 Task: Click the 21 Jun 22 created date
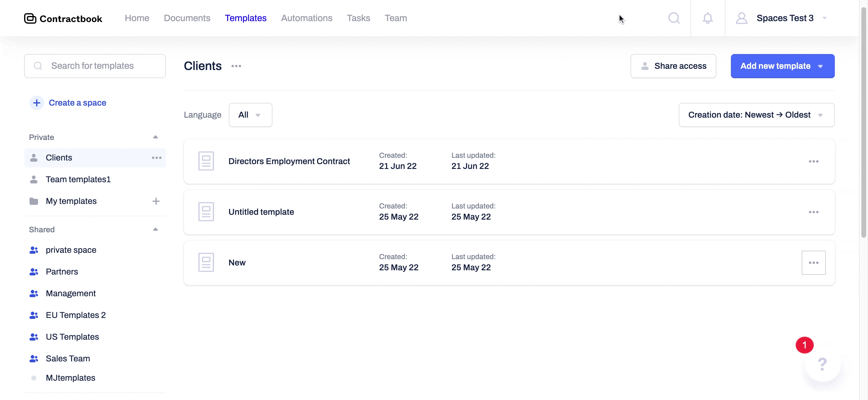tap(398, 166)
